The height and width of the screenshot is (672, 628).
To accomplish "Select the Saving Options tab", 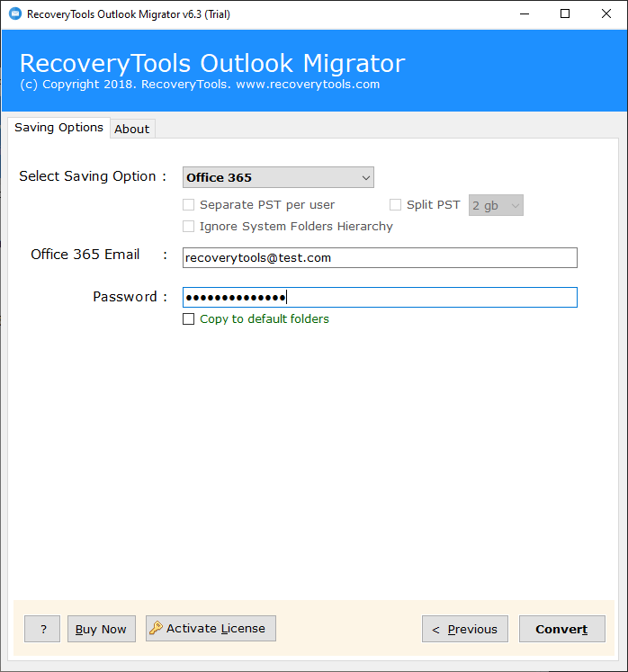I will pyautogui.click(x=58, y=127).
